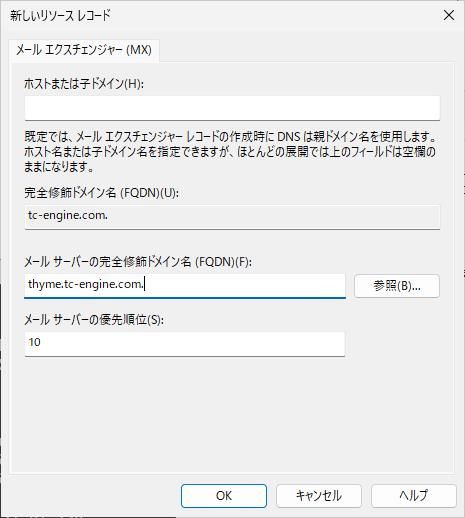Click the empty panel area above OK
This screenshot has width=465, height=518.
pyautogui.click(x=232, y=417)
